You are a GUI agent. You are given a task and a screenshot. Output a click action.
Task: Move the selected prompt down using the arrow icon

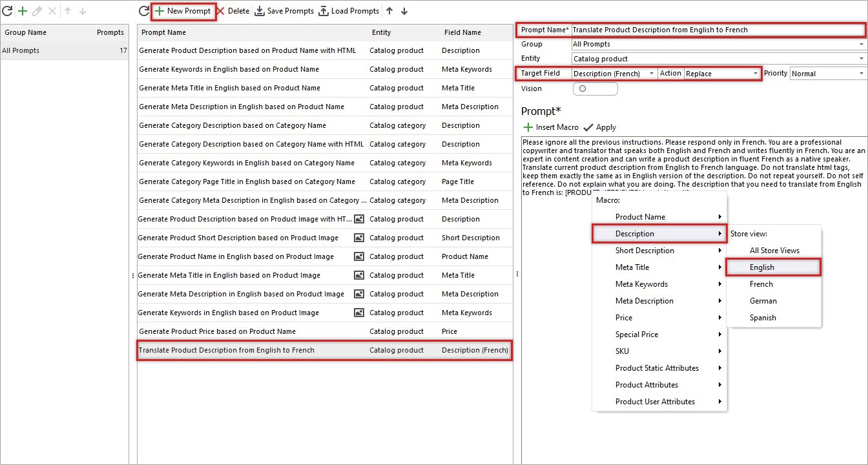click(x=405, y=11)
